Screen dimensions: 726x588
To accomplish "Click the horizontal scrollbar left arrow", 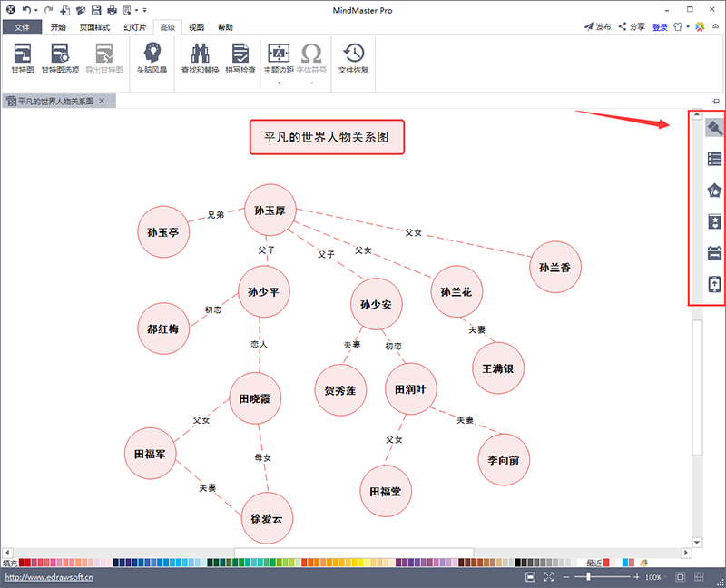I will click(x=7, y=553).
